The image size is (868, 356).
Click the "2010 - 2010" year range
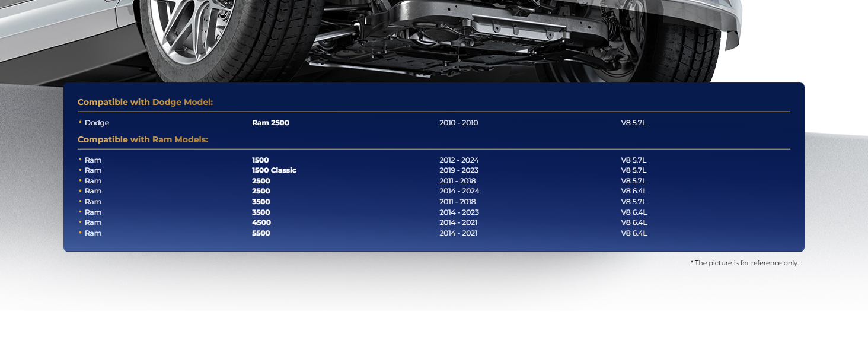pyautogui.click(x=458, y=123)
